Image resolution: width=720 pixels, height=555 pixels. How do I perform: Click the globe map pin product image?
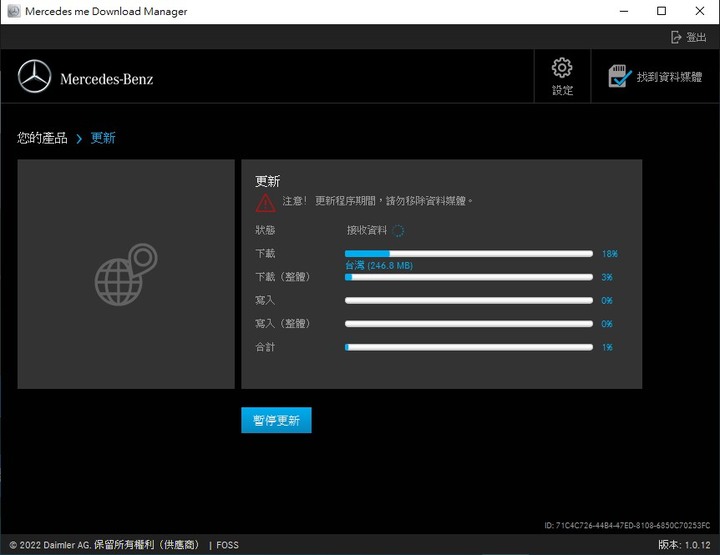point(126,274)
